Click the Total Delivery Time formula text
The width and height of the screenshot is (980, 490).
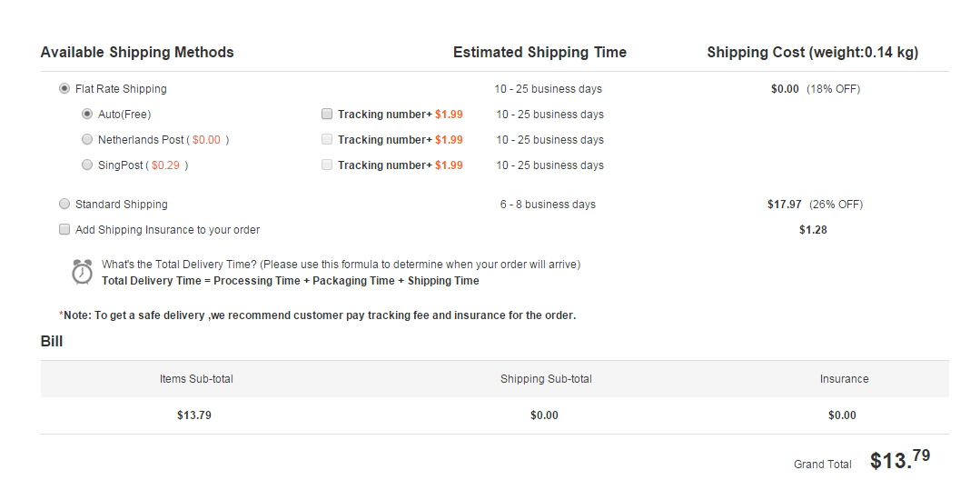[x=291, y=281]
